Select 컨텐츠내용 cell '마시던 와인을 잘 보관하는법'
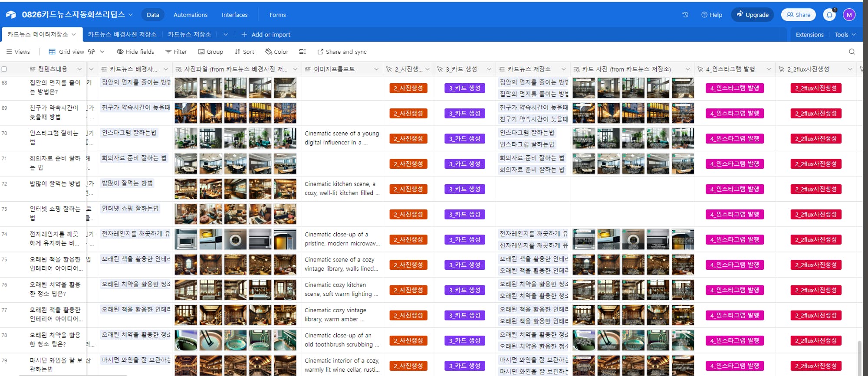 55,365
